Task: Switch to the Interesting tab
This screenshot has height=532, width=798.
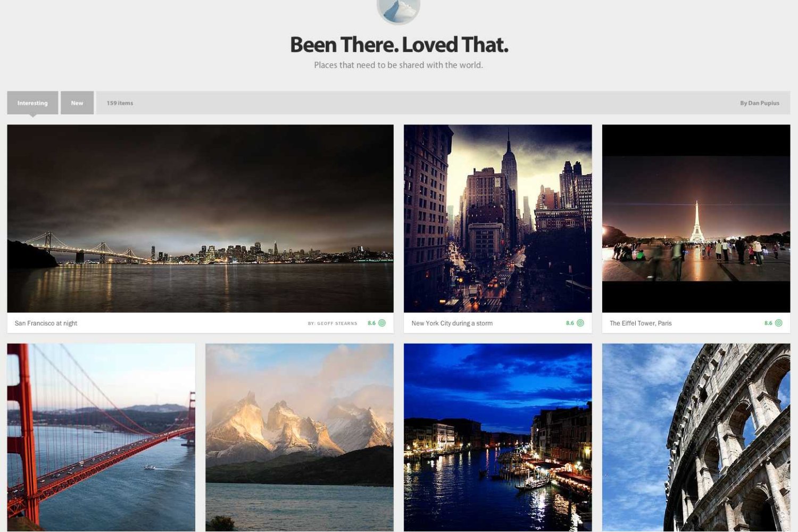Action: 32,103
